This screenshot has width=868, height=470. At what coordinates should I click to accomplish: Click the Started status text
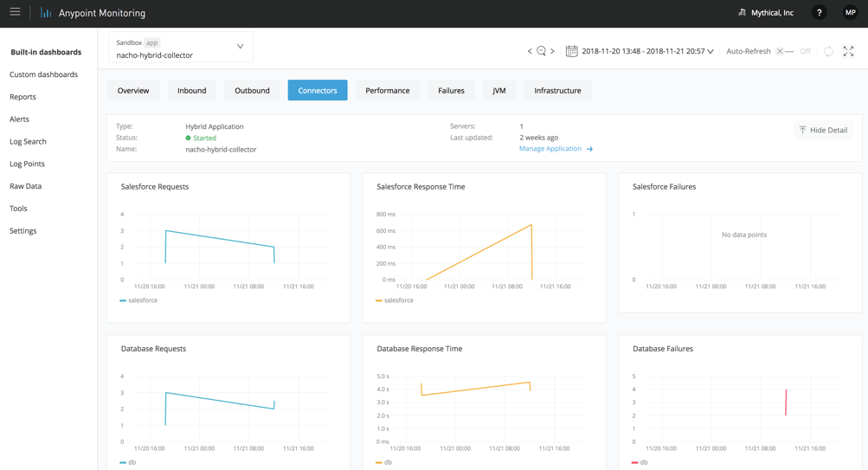pyautogui.click(x=204, y=138)
